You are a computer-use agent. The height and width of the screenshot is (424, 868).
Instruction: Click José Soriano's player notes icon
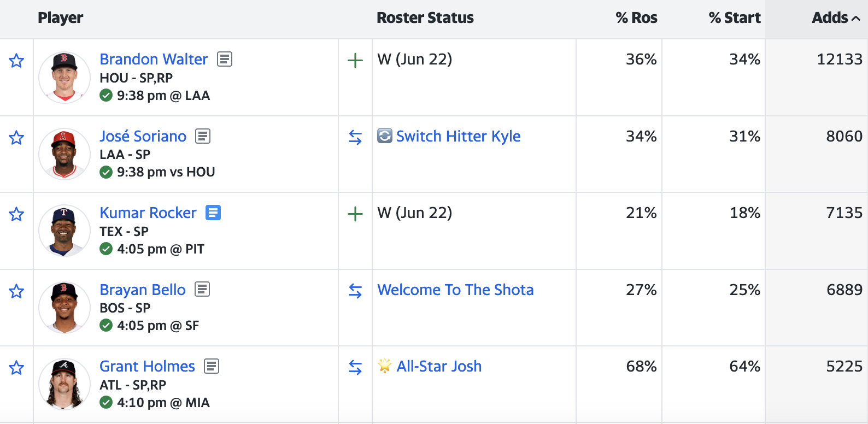[x=203, y=136]
